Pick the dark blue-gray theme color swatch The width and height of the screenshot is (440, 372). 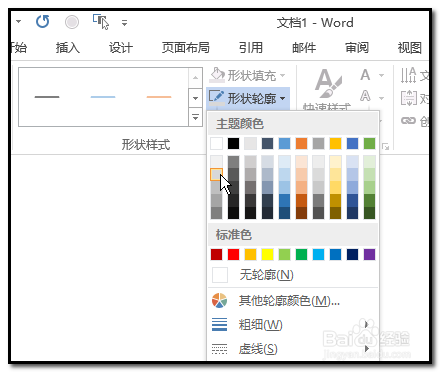(x=267, y=144)
